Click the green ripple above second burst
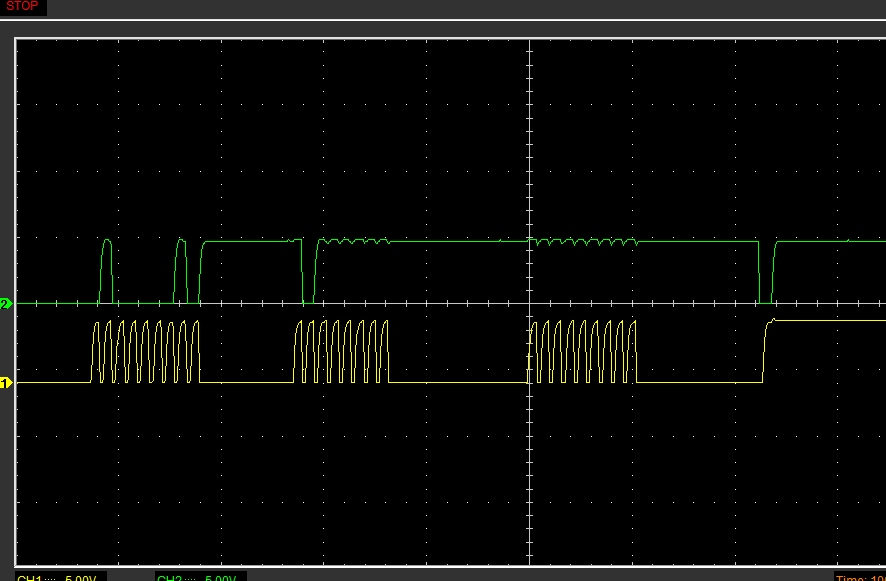This screenshot has height=581, width=886. [353, 241]
